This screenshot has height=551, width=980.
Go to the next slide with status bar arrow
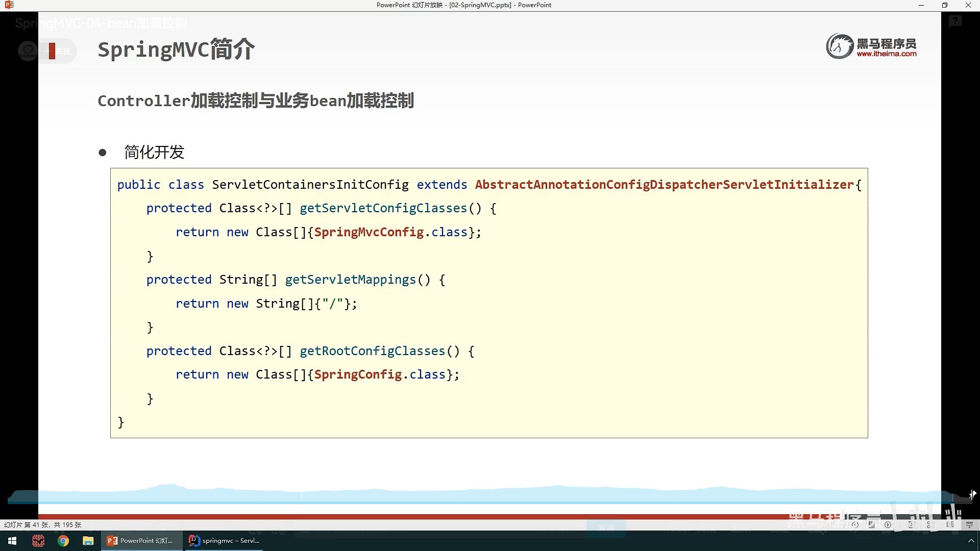pyautogui.click(x=888, y=524)
